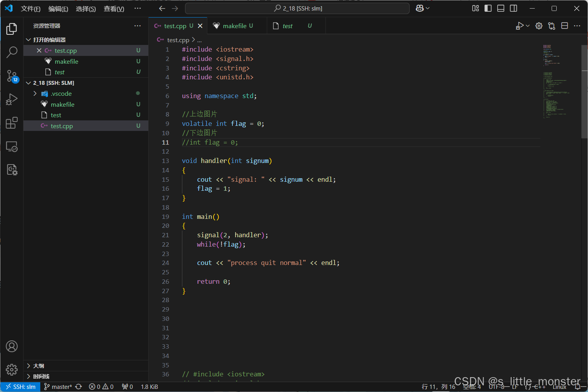This screenshot has height=392, width=588.
Task: Click the SSH: slm remote indicator
Action: pos(20,387)
